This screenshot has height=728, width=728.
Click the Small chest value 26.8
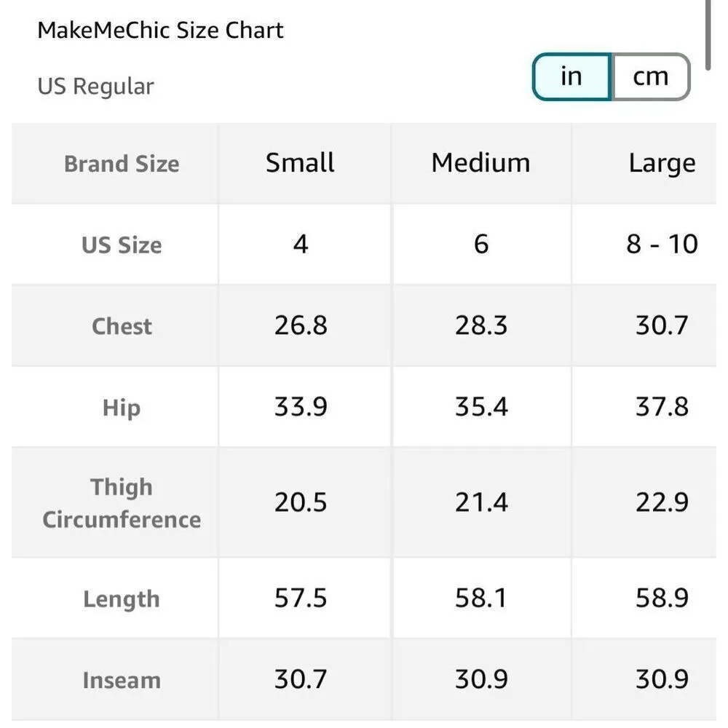pos(300,325)
